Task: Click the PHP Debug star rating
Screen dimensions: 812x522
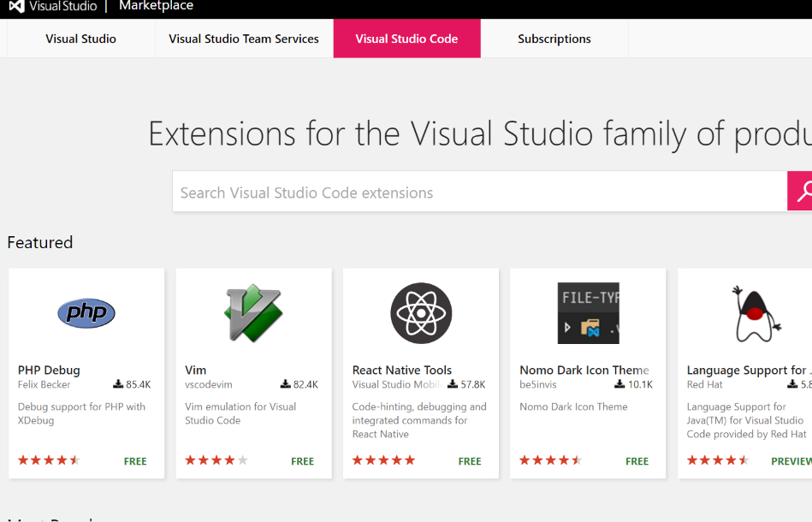Action: 49,460
